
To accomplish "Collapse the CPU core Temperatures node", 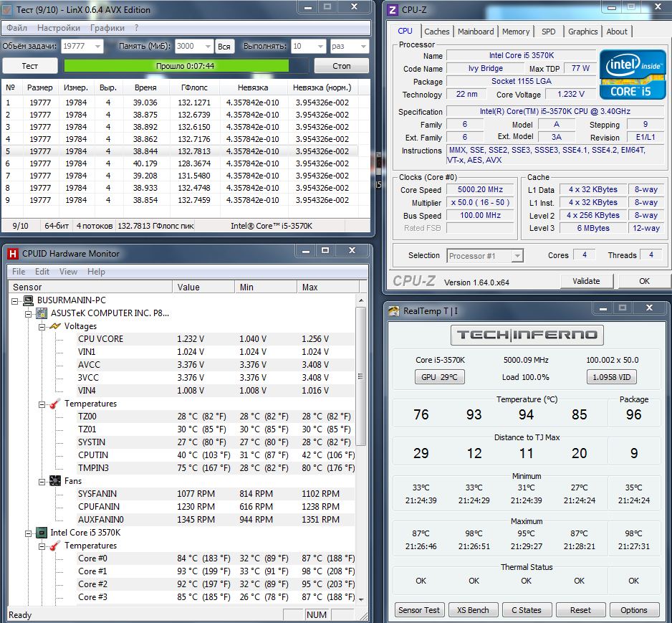I will pos(42,546).
